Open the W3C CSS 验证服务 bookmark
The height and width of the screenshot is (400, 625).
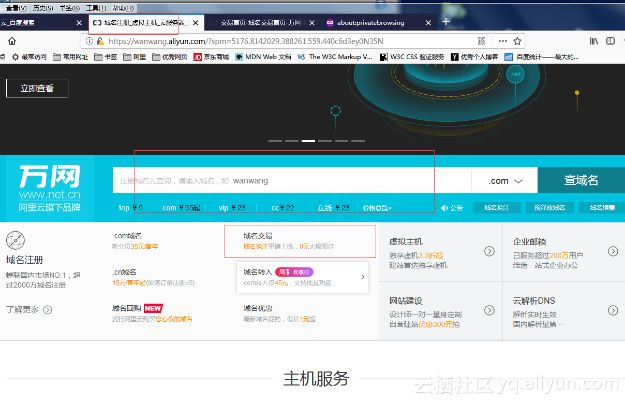click(x=412, y=57)
